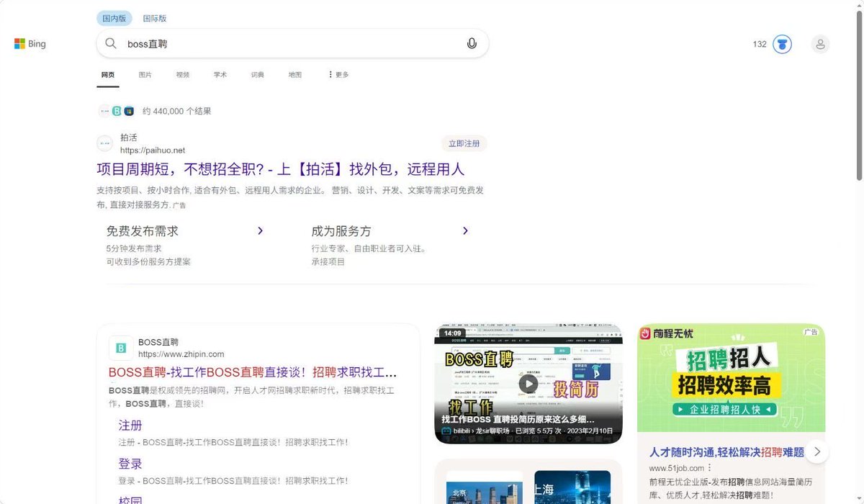Open the 北京 city image
The height and width of the screenshot is (504, 864).
point(485,487)
